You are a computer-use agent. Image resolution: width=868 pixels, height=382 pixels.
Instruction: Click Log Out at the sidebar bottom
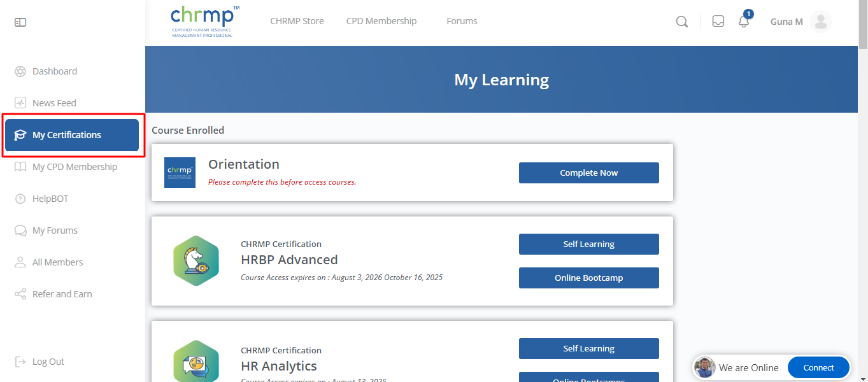(x=48, y=362)
